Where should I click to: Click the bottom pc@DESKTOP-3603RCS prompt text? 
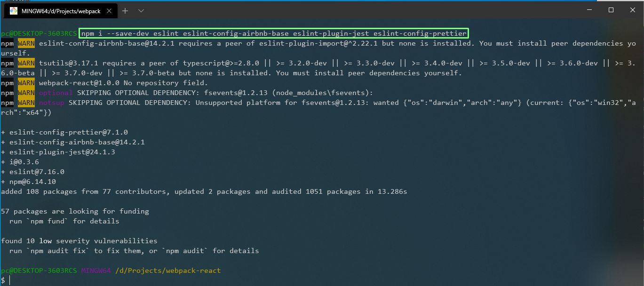[x=39, y=270]
